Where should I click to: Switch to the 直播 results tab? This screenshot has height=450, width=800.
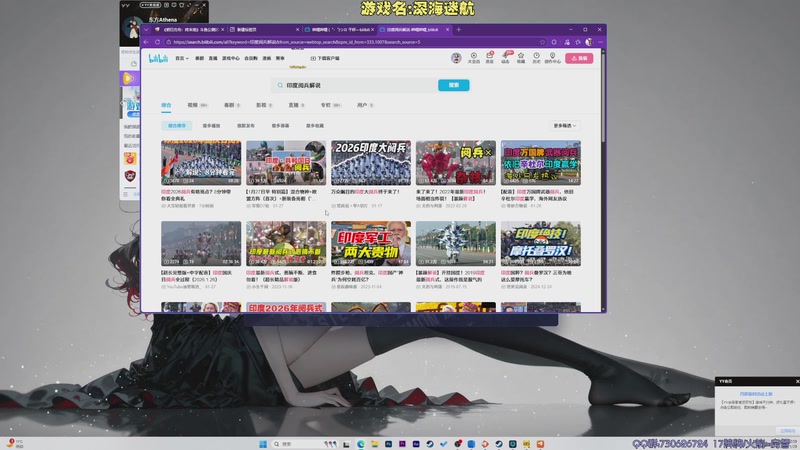click(x=296, y=105)
